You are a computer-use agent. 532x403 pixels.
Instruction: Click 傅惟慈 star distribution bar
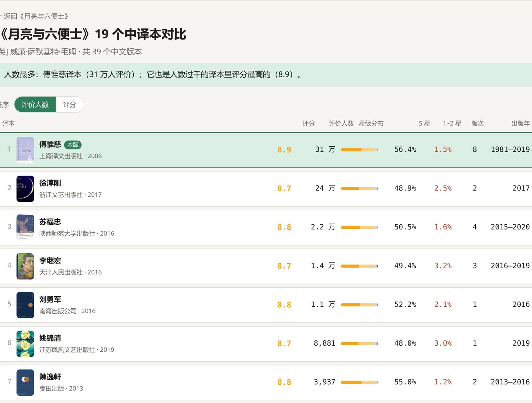[359, 150]
